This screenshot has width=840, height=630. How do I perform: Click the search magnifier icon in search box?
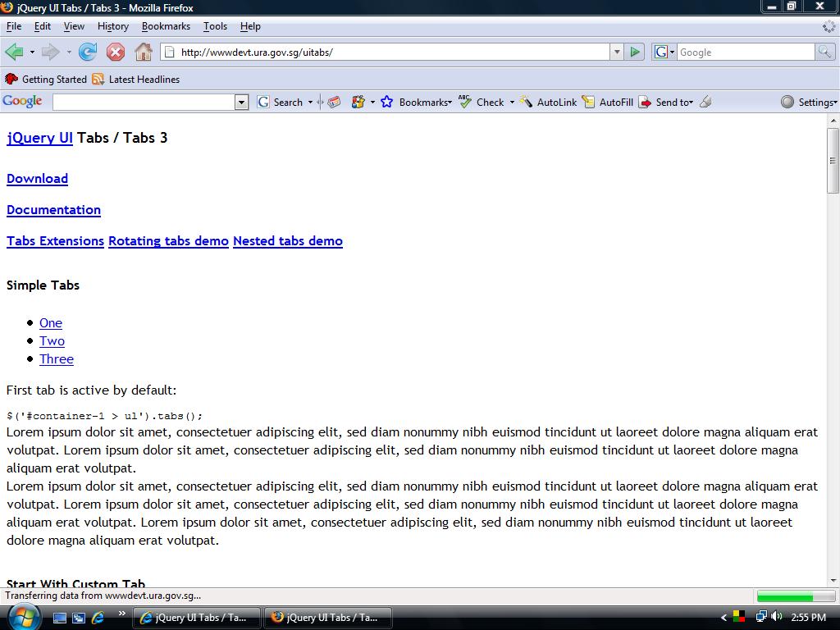pos(824,52)
